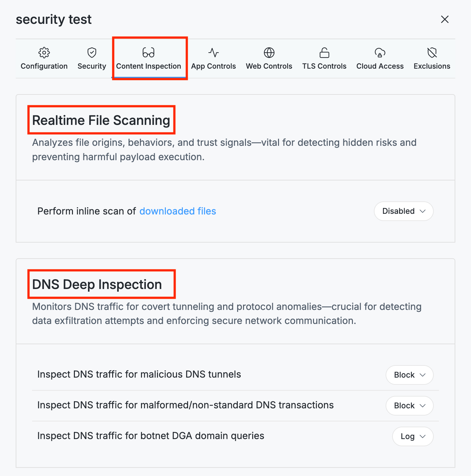Screen dimensions: 471x476
Task: Click the Configuration gear icon
Action: pyautogui.click(x=44, y=53)
